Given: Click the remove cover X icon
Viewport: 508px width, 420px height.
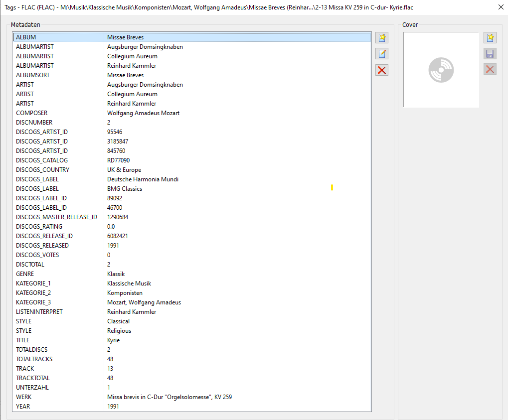Looking at the screenshot, I should [x=490, y=70].
